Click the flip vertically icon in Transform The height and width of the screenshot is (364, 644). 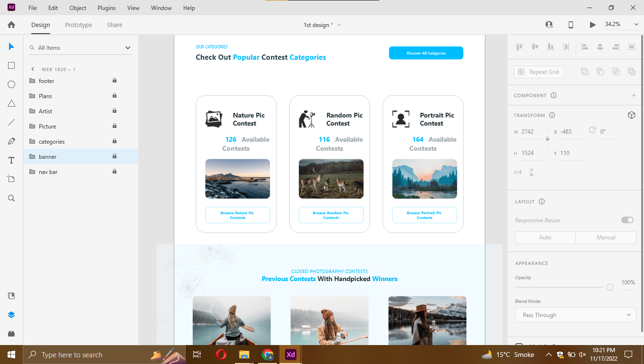[x=532, y=172]
